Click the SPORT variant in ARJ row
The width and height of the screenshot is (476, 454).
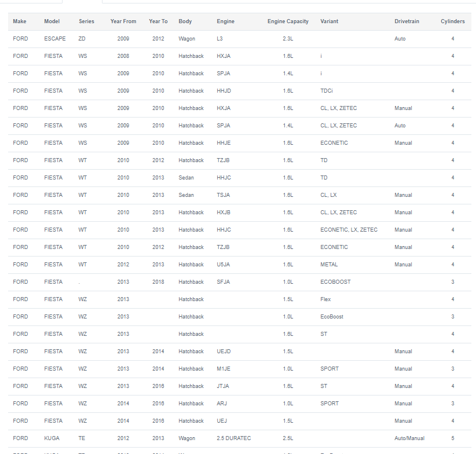coord(329,403)
